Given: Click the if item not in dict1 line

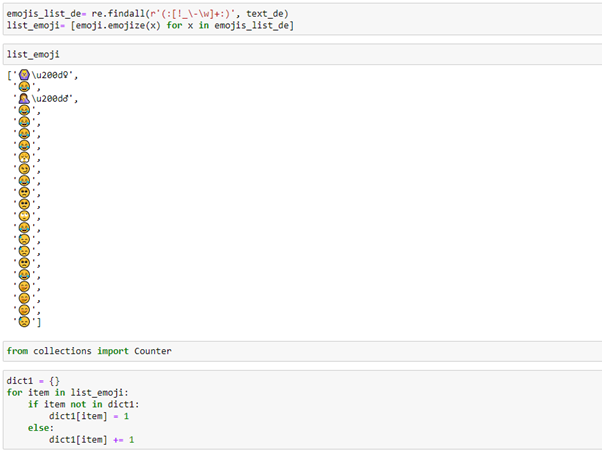Looking at the screenshot, I should (83, 405).
